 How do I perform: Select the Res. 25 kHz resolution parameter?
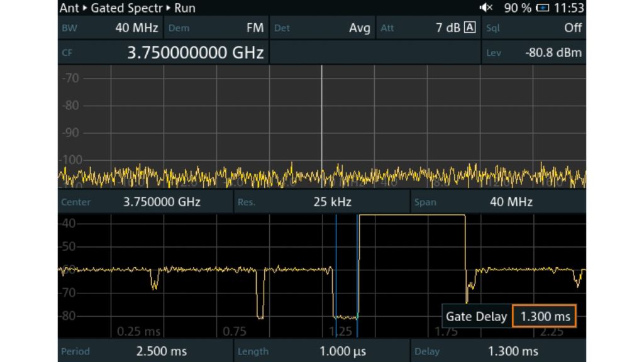322,202
